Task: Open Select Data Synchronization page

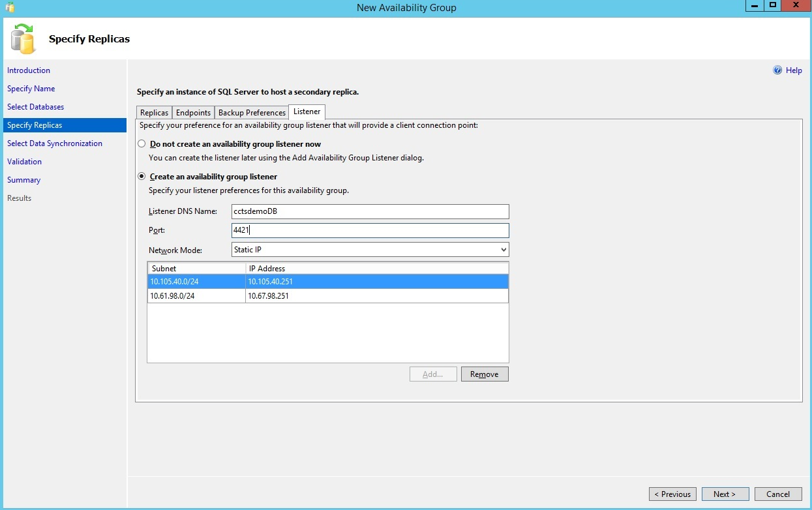Action: pyautogui.click(x=55, y=143)
